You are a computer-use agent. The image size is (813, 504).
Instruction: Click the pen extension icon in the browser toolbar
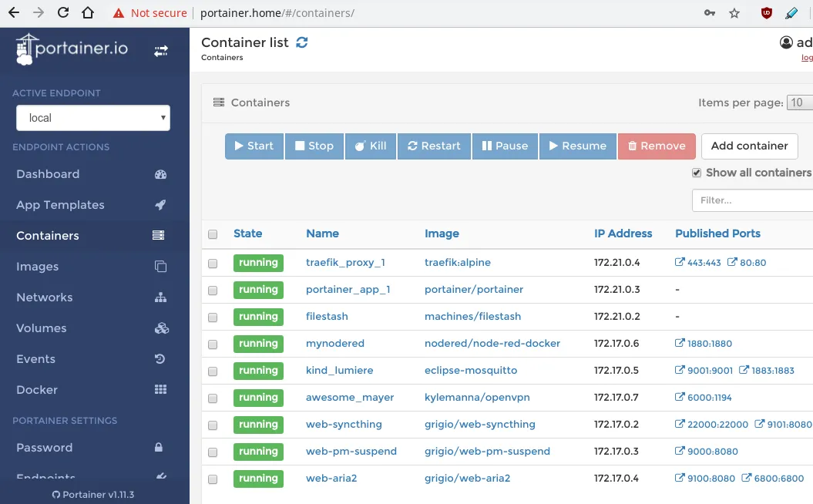(791, 13)
